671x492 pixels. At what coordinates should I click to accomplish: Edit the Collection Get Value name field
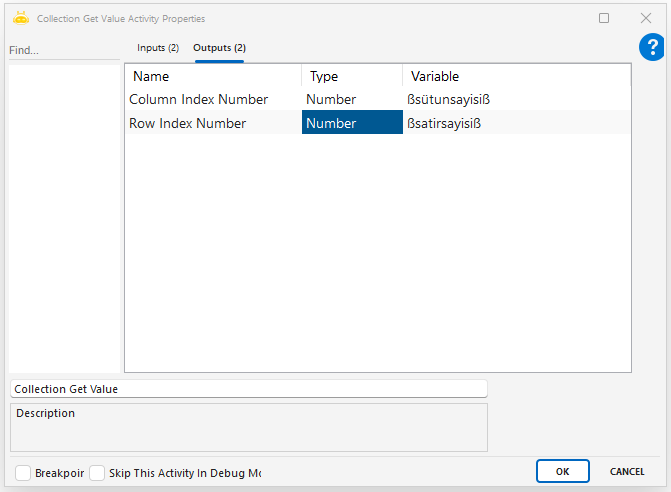coord(248,389)
